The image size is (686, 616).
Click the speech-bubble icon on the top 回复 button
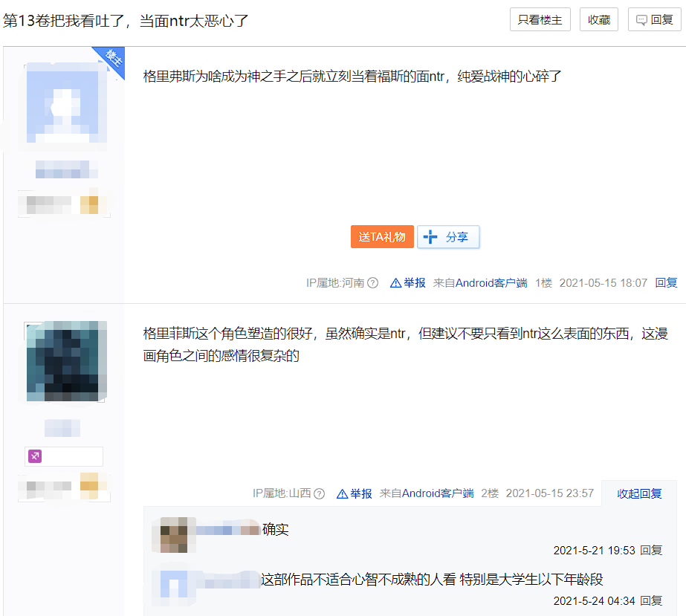(641, 20)
